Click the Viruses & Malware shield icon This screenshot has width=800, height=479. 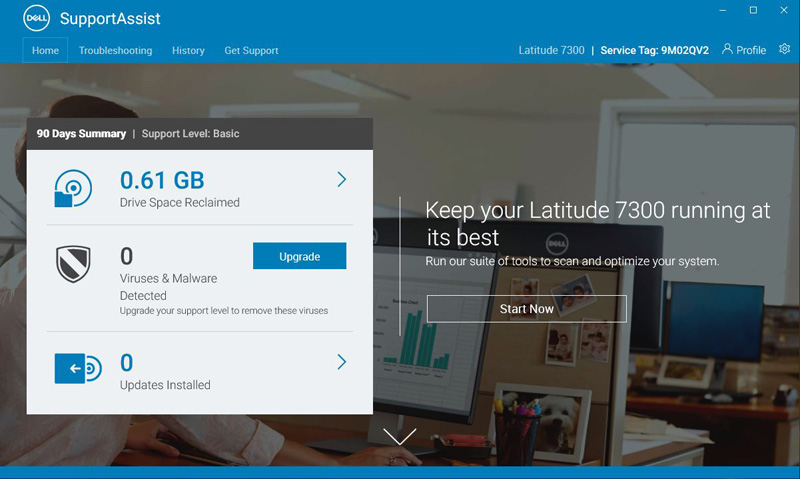click(73, 264)
